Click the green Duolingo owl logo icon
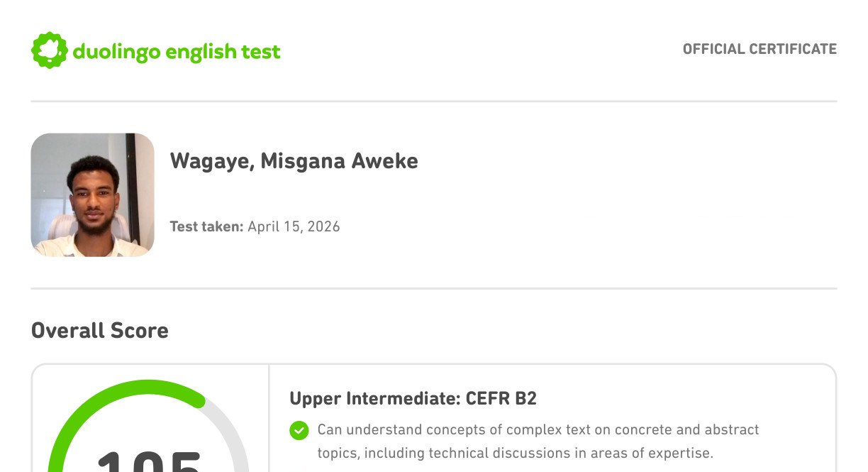 click(50, 50)
